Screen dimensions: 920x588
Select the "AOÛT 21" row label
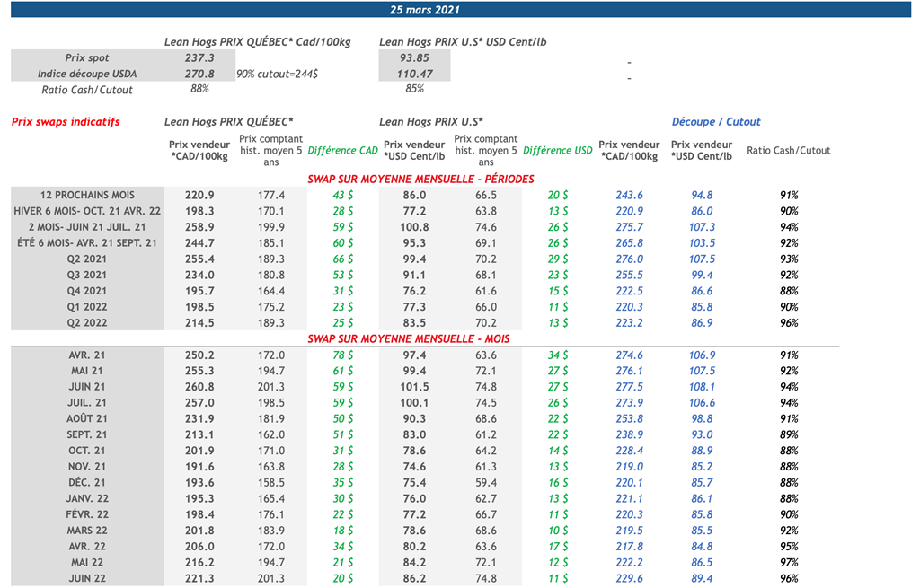click(x=87, y=419)
